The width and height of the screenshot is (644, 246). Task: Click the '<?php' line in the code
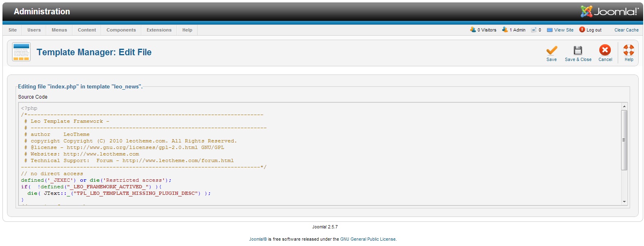pos(29,108)
